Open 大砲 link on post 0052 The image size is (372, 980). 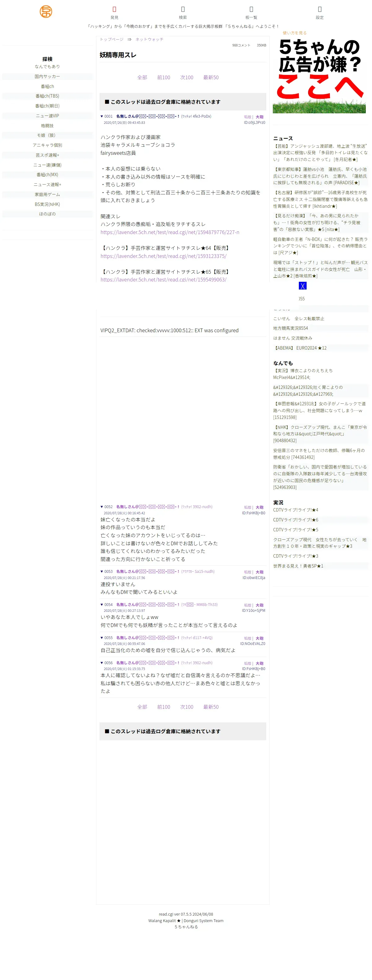click(x=259, y=507)
